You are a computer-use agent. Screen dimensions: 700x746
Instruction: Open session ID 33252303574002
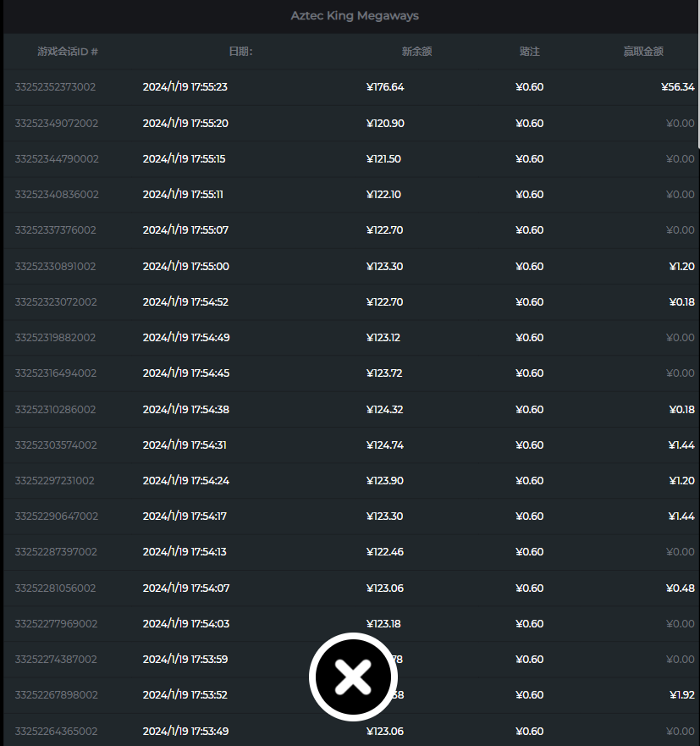click(56, 445)
